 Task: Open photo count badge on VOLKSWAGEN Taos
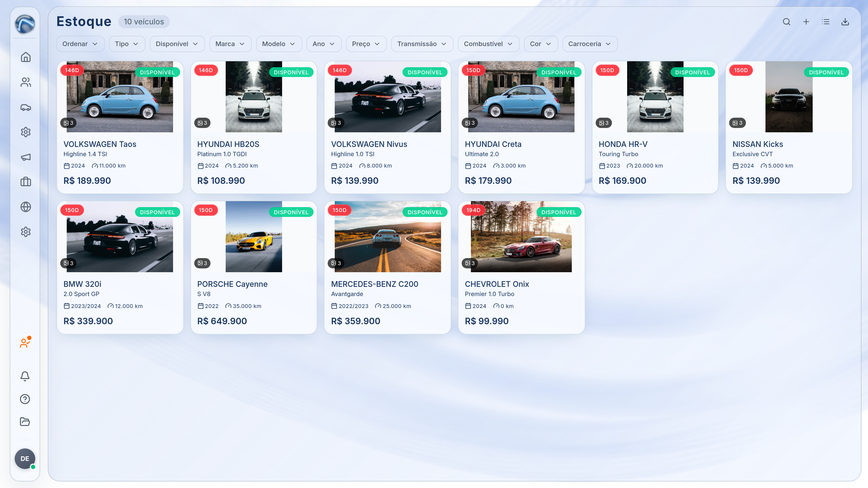tap(68, 123)
